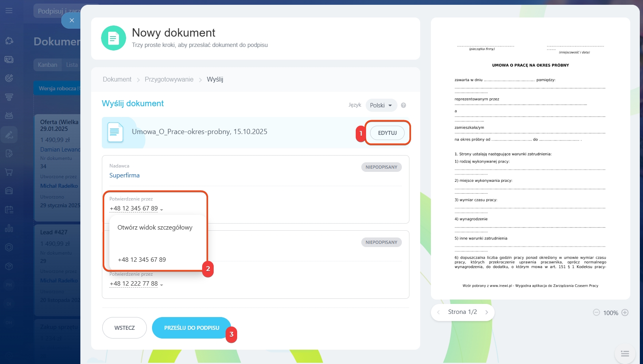Viewport: 643px width, 364px height.
Task: Expand the Polski language dropdown
Action: (x=381, y=105)
